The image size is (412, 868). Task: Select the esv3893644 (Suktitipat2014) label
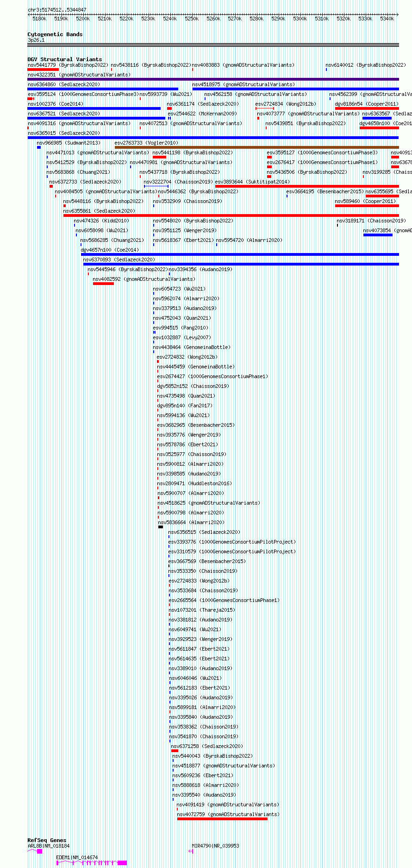252,182
